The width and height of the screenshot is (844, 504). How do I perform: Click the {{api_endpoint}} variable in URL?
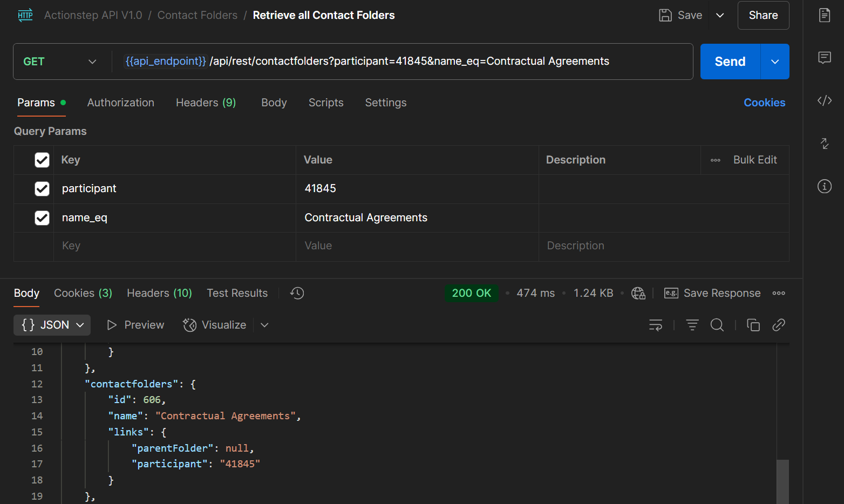(166, 62)
